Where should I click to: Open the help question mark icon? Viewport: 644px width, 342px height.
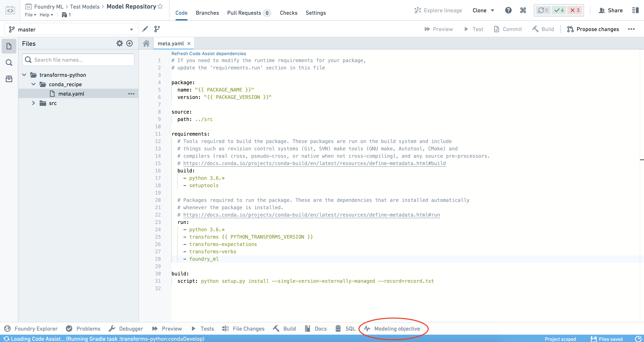[x=508, y=10]
